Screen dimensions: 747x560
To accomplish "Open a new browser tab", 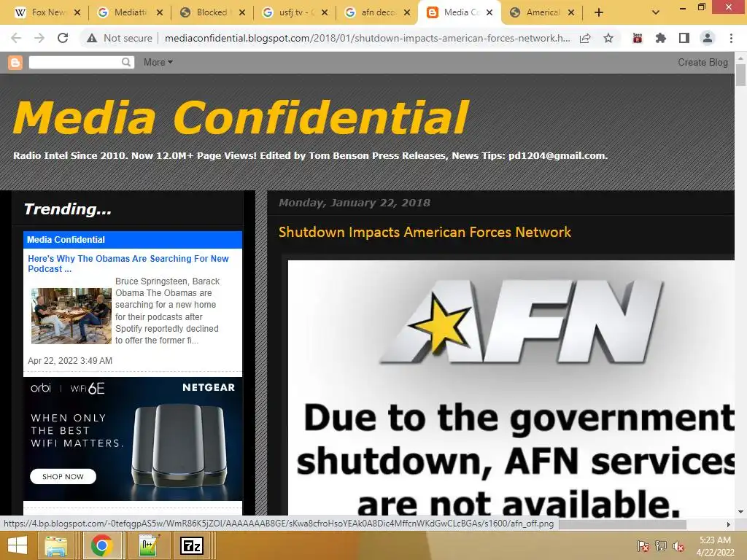I will 599,12.
